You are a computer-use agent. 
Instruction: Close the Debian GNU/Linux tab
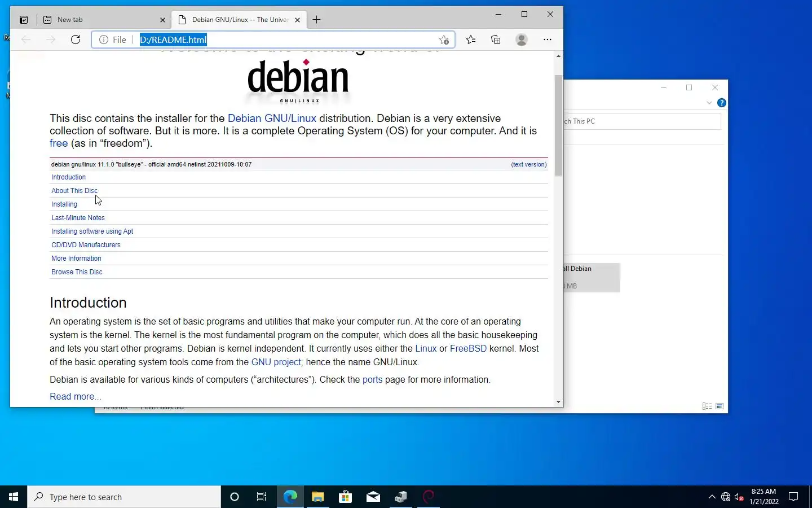pos(297,20)
